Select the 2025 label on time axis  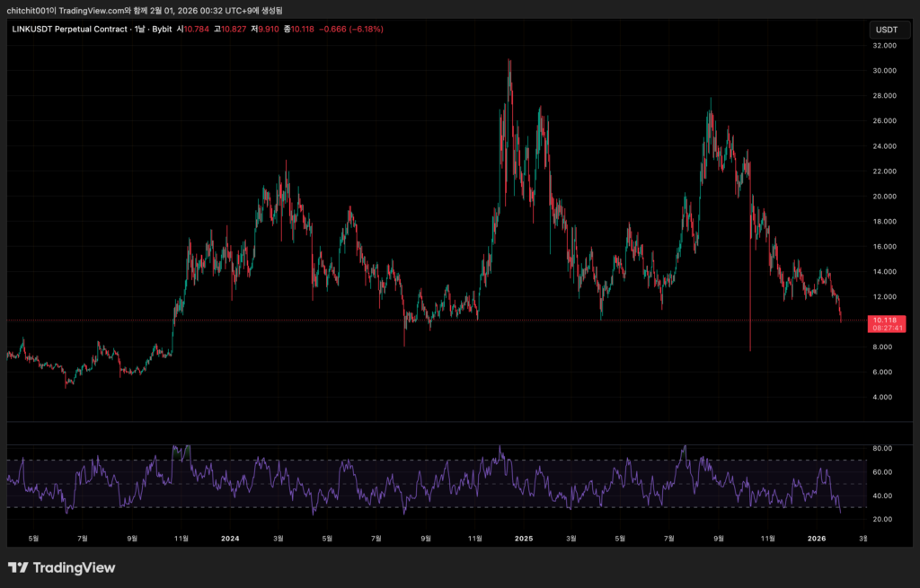click(524, 539)
